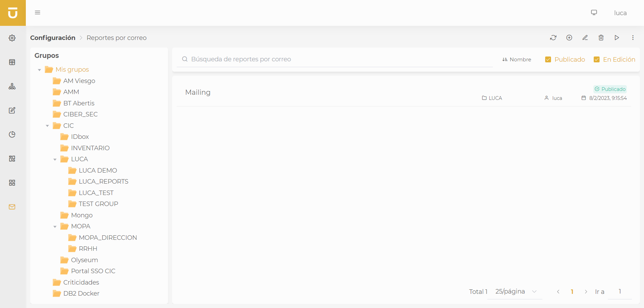Screen dimensions: 644x308
Task: Open the mail reports sidebar icon
Action: point(12,207)
